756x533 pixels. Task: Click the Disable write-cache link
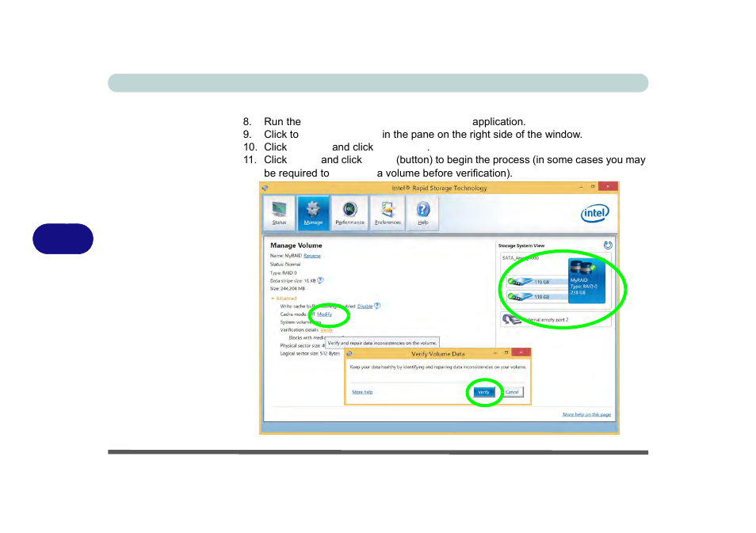pyautogui.click(x=365, y=306)
